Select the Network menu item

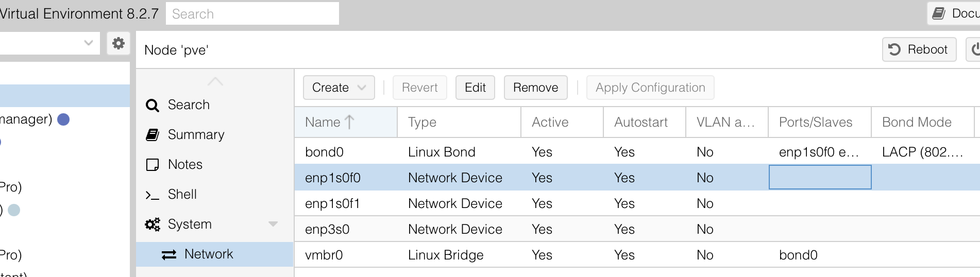(208, 254)
